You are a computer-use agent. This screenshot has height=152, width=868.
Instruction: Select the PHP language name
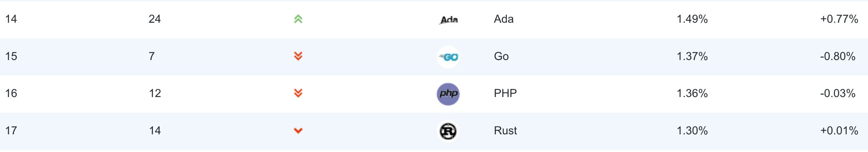505,93
